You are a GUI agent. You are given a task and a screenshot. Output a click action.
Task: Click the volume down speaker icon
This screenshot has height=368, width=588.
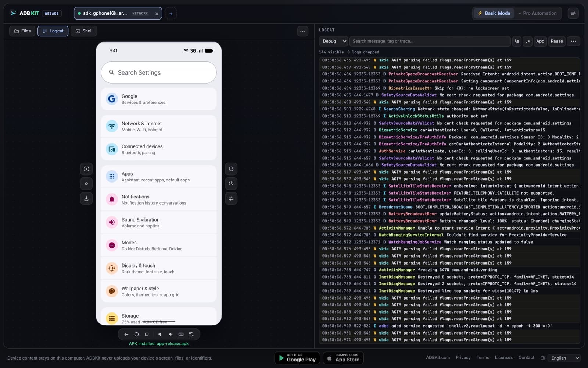160,334
